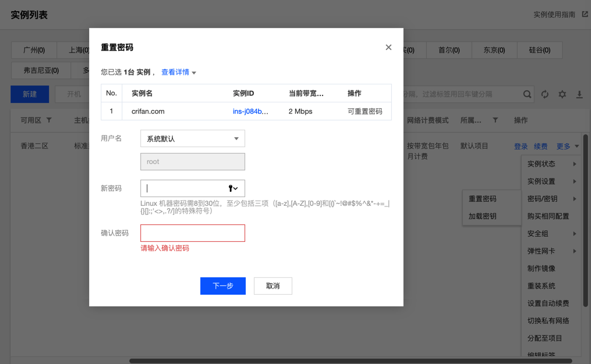Switch to 东京(0) region tab

494,50
